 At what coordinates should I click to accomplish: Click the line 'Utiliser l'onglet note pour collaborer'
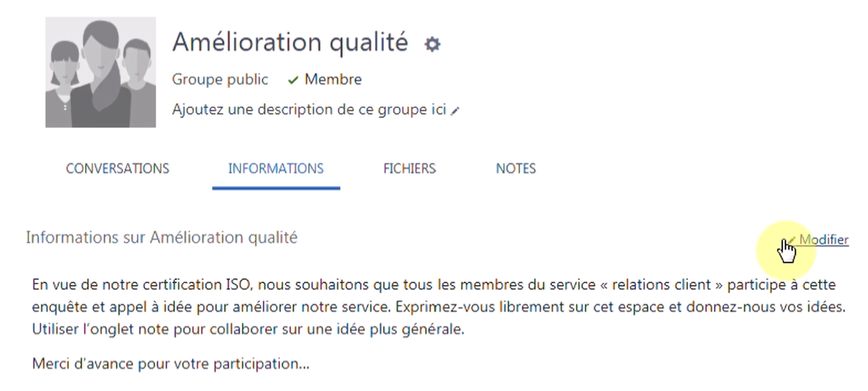248,329
